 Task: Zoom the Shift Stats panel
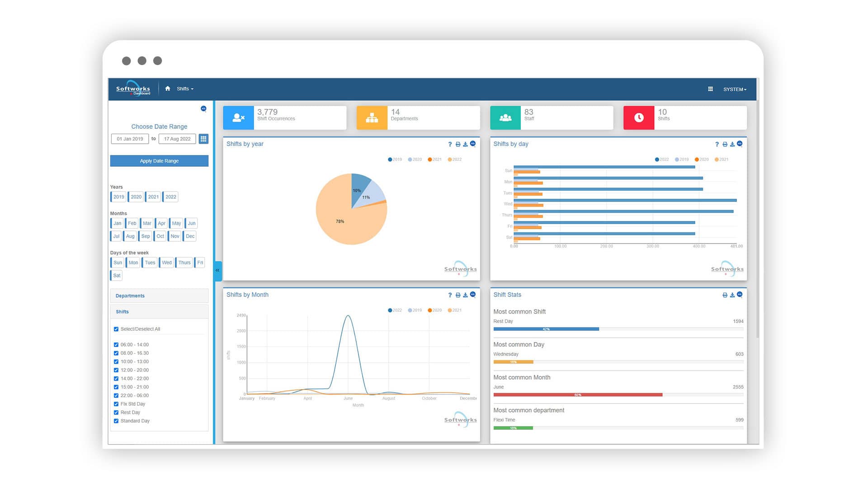pyautogui.click(x=740, y=295)
